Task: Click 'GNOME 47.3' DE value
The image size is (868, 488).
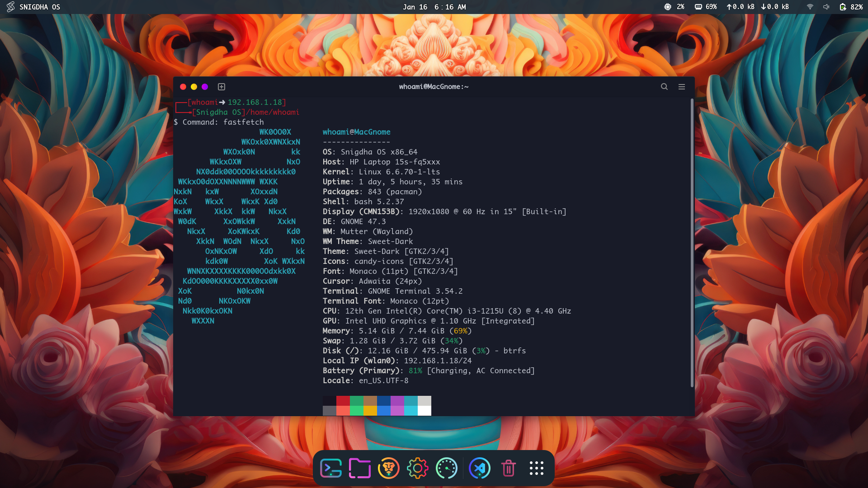Action: tap(363, 221)
